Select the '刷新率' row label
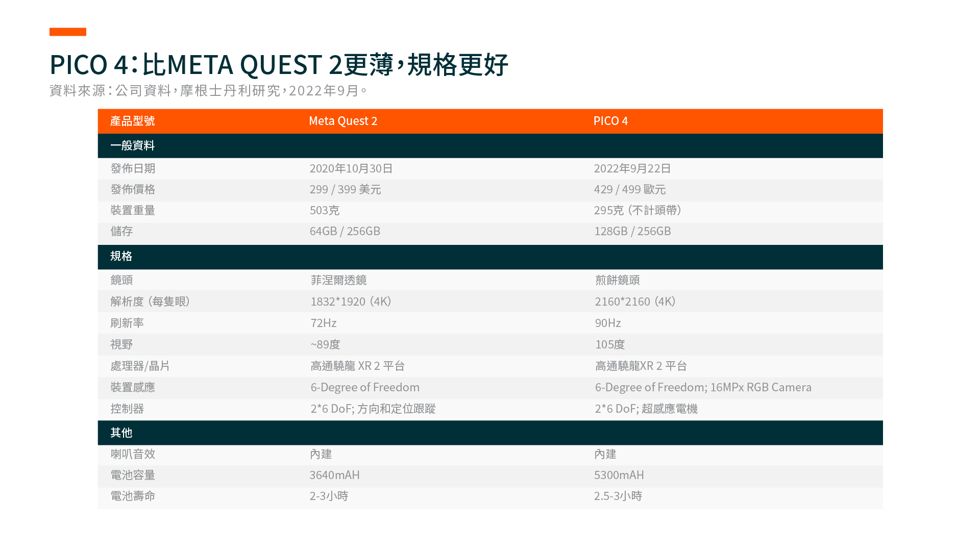Image resolution: width=980 pixels, height=551 pixels. [x=127, y=323]
